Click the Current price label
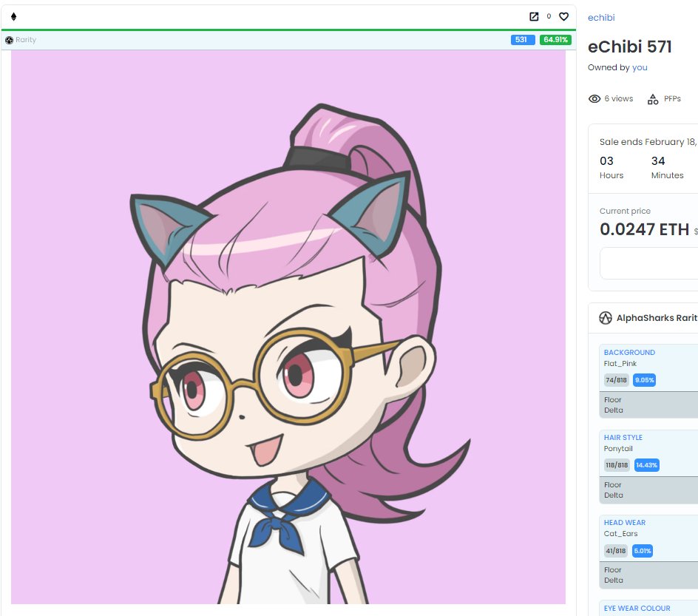Image resolution: width=698 pixels, height=616 pixels. [625, 211]
